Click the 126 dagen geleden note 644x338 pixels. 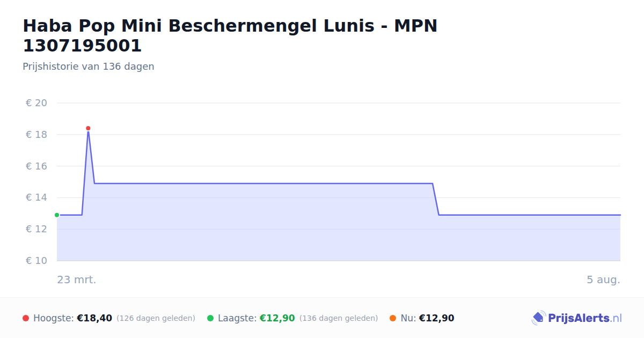click(x=156, y=318)
